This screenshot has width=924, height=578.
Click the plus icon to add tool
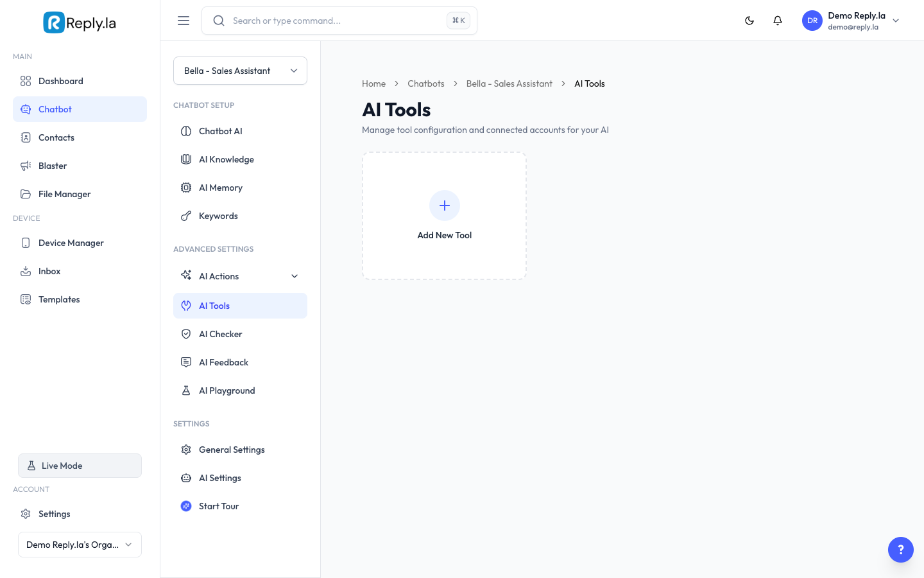tap(445, 206)
